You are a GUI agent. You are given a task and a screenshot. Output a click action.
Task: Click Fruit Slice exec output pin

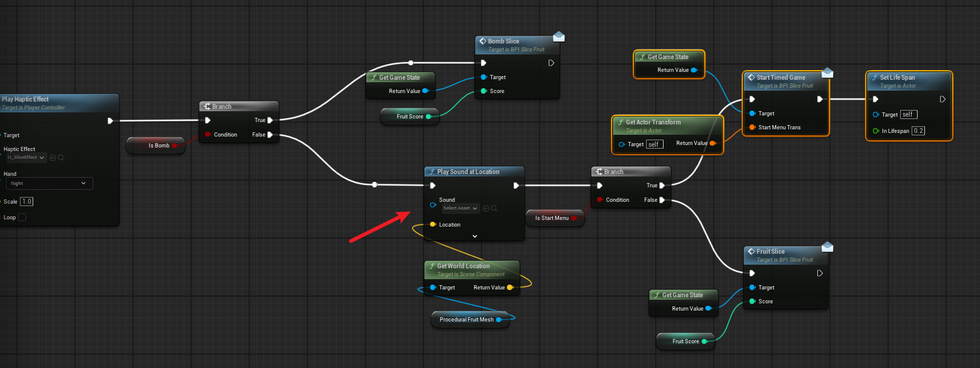[820, 273]
